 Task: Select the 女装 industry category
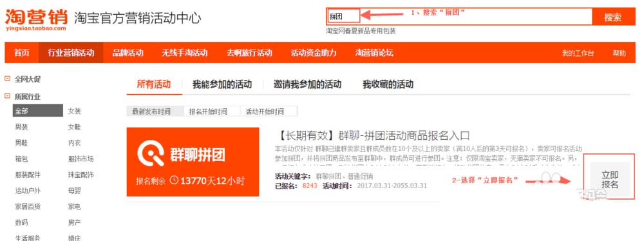point(74,111)
